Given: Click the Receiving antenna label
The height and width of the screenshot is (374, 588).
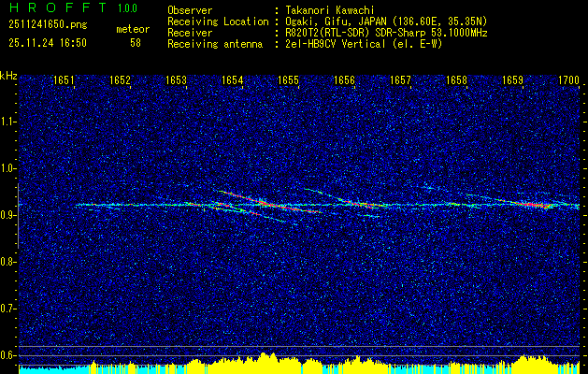Looking at the screenshot, I should [215, 44].
